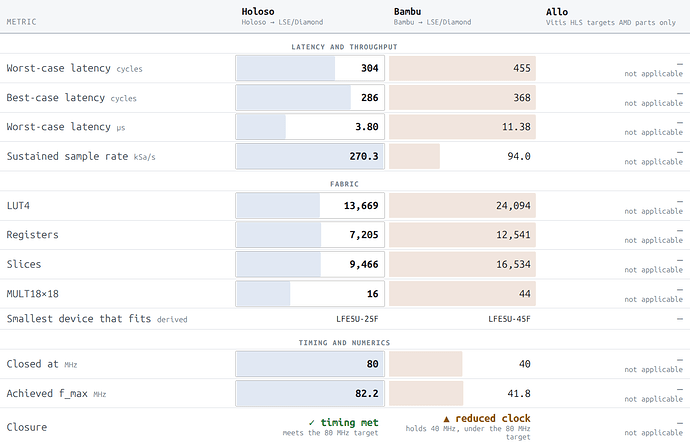The height and width of the screenshot is (444, 690).
Task: Click the Bambu f_max value 41.8
Action: click(x=519, y=393)
